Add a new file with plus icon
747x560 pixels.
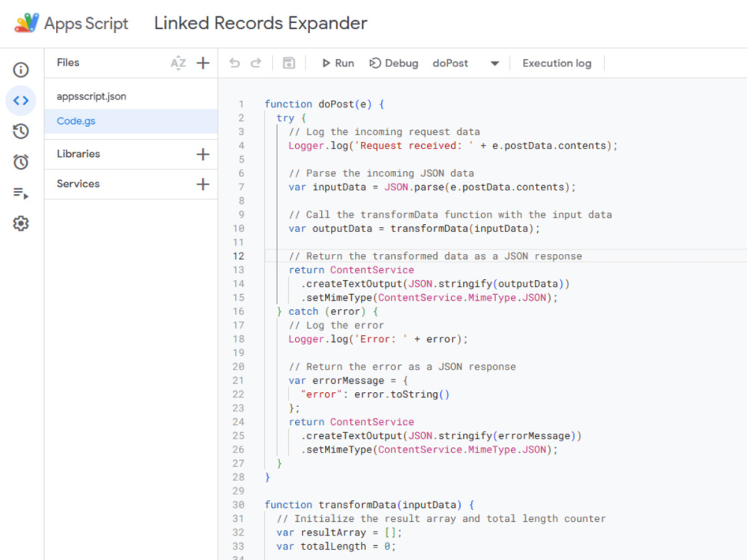pyautogui.click(x=203, y=63)
